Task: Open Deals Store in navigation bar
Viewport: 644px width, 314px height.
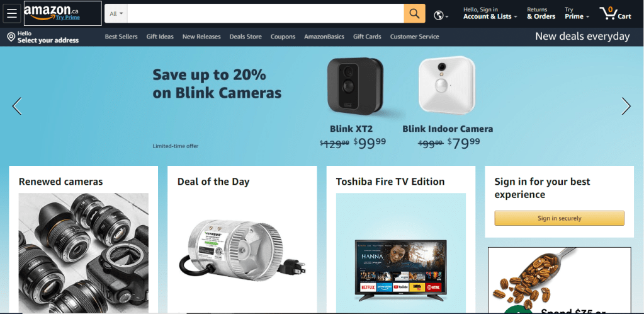Action: coord(246,37)
